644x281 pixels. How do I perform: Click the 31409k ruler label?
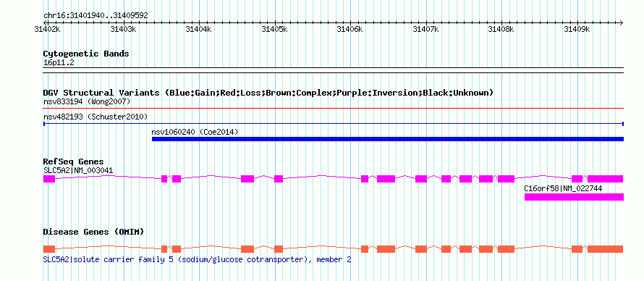click(577, 30)
